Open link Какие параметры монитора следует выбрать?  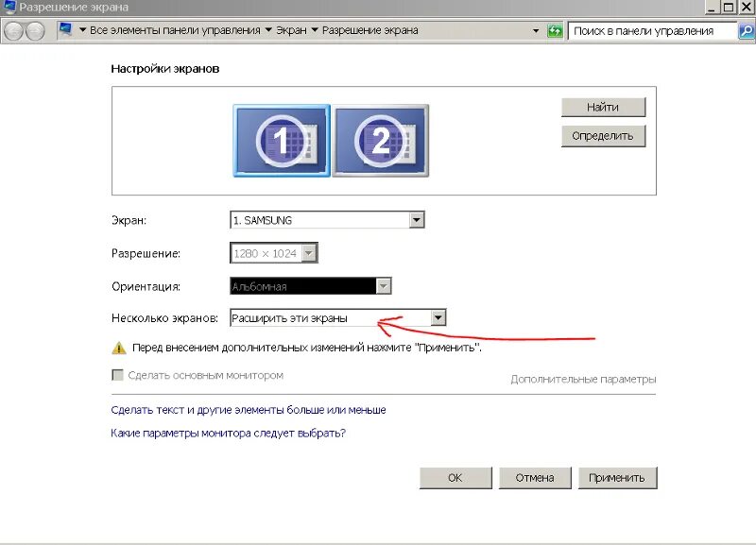(x=228, y=433)
